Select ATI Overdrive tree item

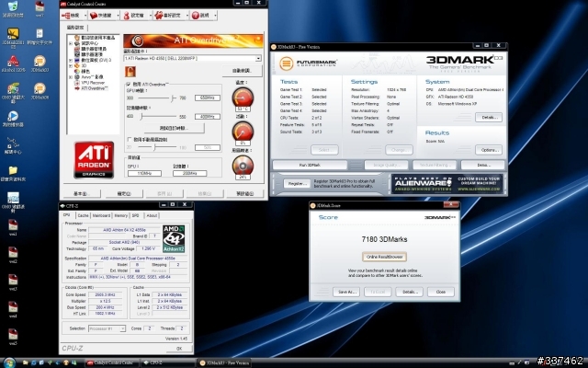94,88
